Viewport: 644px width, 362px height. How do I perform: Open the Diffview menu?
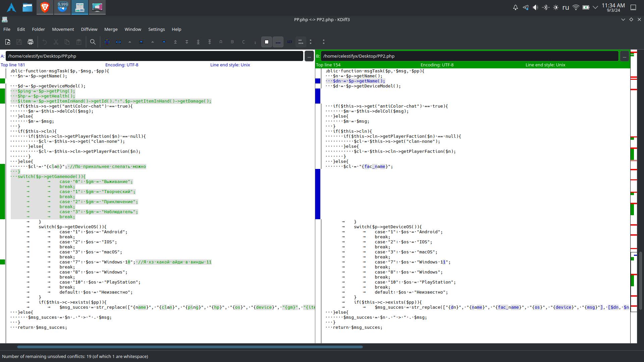[x=89, y=29]
